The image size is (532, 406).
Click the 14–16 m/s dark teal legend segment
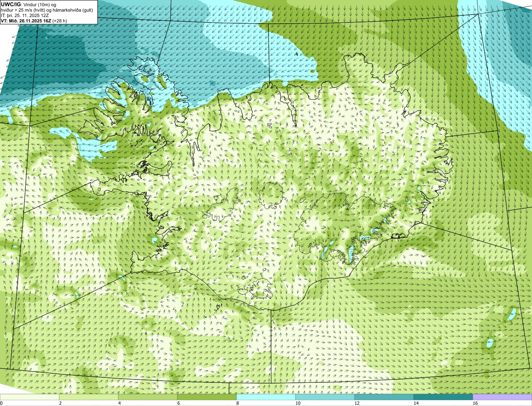click(443, 397)
